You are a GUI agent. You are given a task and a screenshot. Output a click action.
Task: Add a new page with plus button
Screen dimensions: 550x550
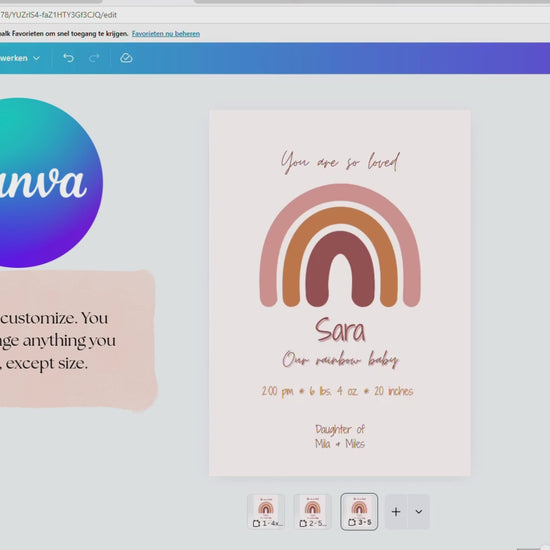click(x=396, y=512)
